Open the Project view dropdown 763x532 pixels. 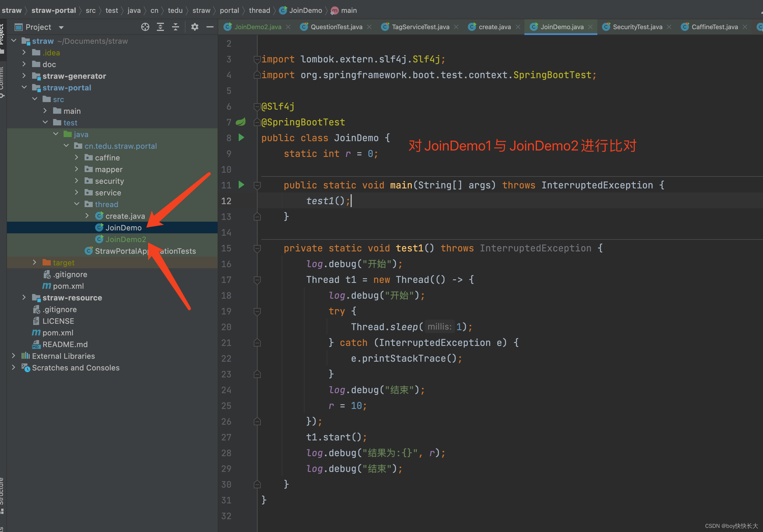tap(61, 27)
